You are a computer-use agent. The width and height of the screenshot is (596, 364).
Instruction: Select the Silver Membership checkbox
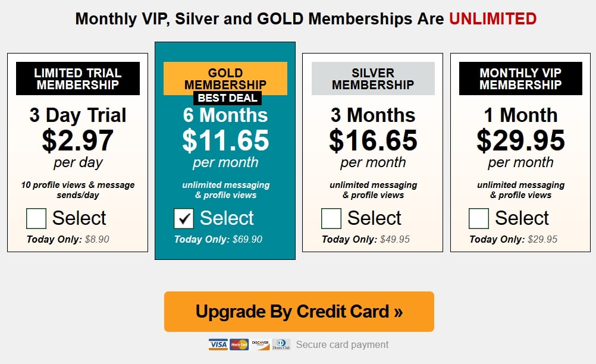[331, 219]
